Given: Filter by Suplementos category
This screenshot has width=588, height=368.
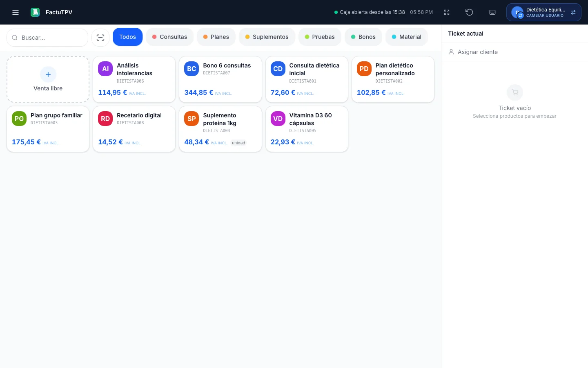Looking at the screenshot, I should pyautogui.click(x=267, y=37).
